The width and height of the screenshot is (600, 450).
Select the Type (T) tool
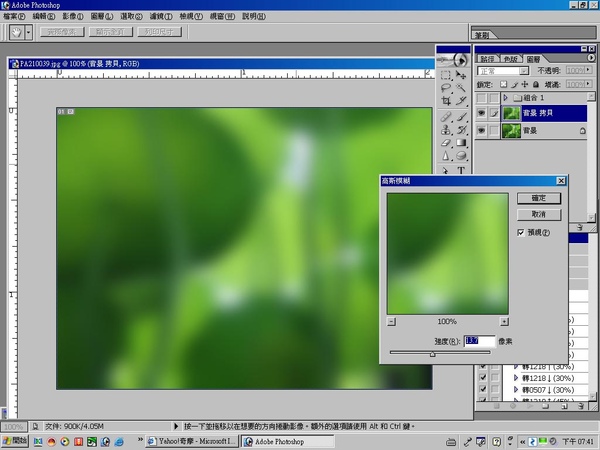[461, 170]
